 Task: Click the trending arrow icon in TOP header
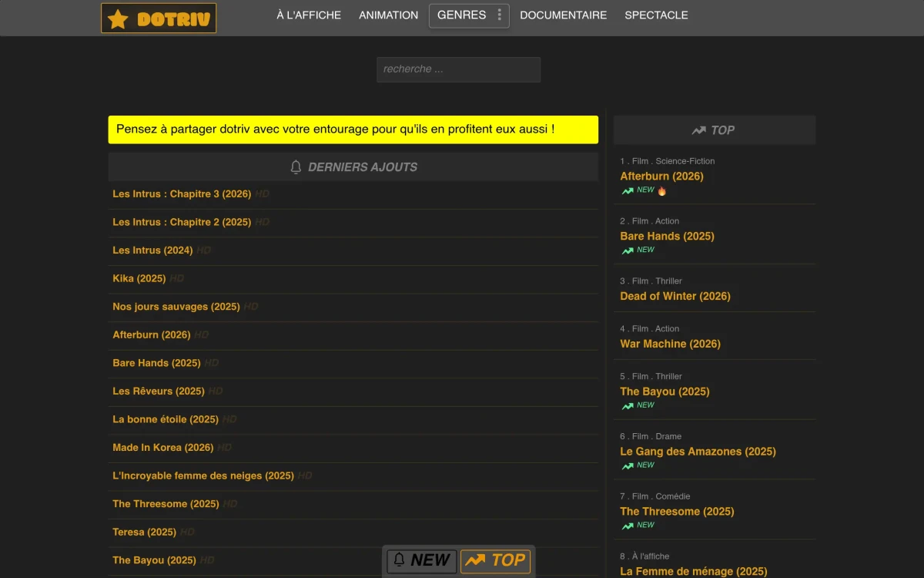698,130
